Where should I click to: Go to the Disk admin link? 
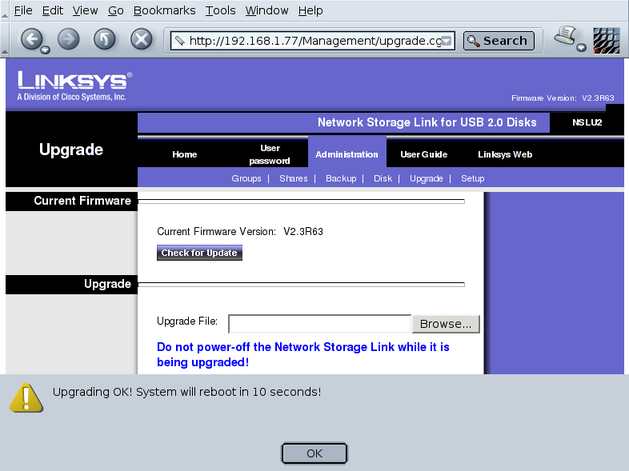coord(383,179)
